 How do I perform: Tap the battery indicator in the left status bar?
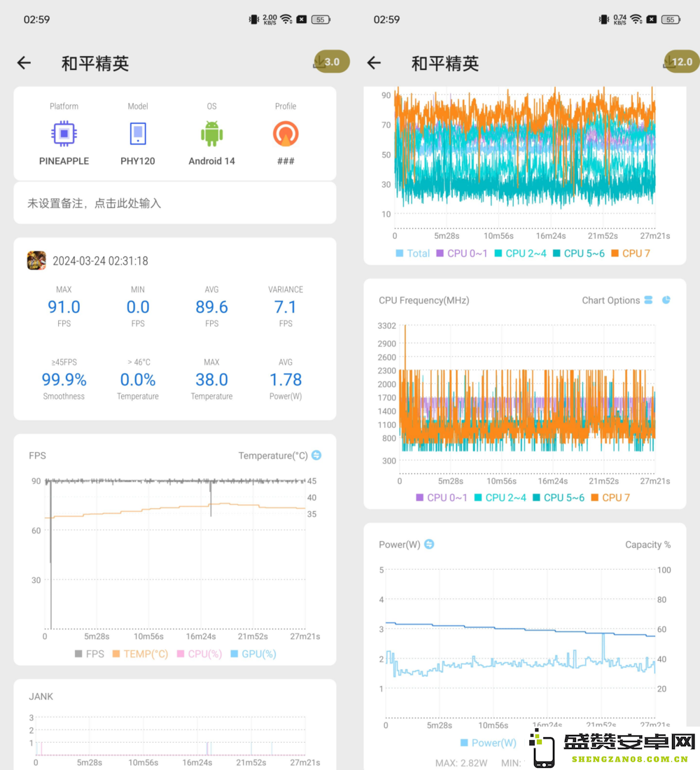pos(321,20)
